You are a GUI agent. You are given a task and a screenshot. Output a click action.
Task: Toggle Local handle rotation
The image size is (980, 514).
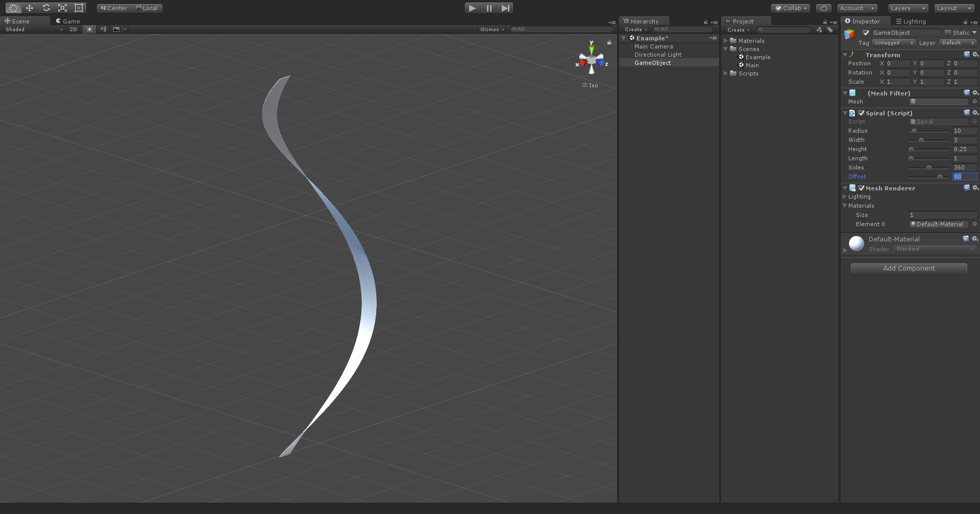coord(146,8)
